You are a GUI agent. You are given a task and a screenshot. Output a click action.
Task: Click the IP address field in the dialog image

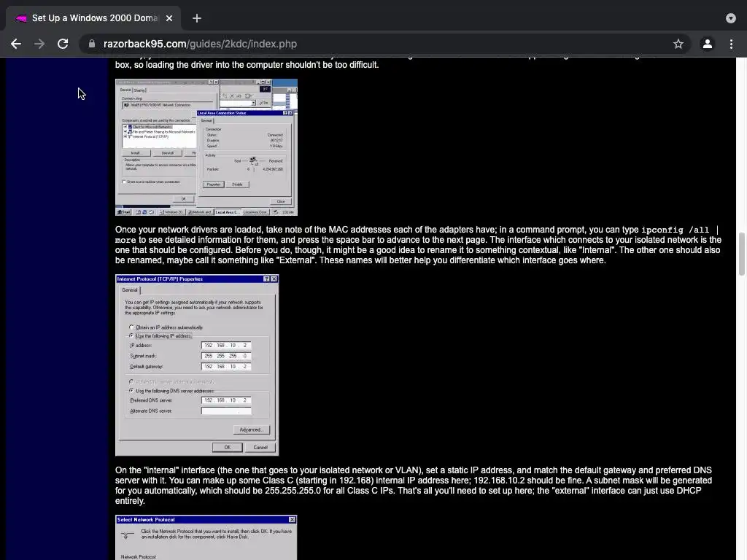click(226, 345)
